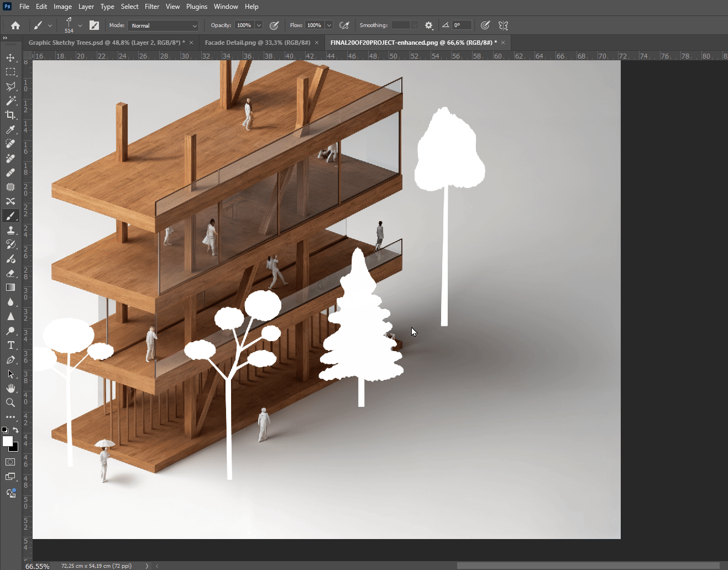Select the Blur tool
Image resolution: width=728 pixels, height=570 pixels.
click(11, 302)
